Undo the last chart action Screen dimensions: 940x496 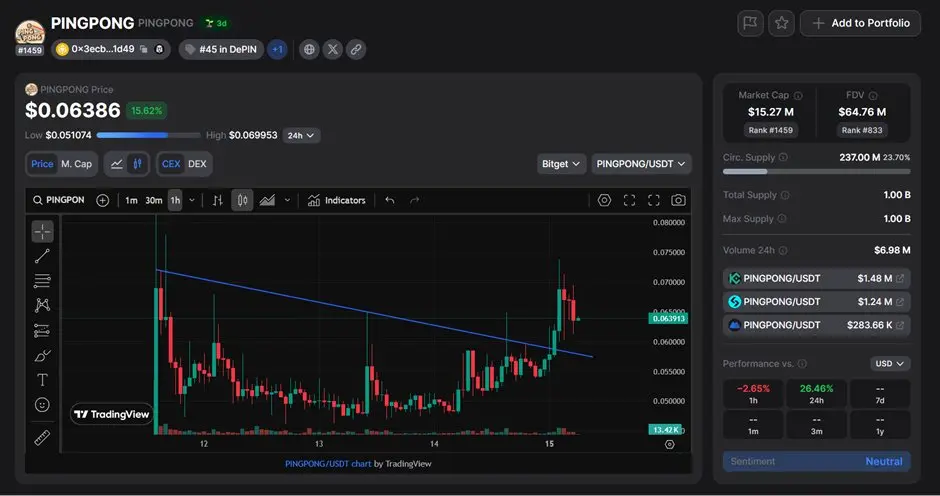390,200
